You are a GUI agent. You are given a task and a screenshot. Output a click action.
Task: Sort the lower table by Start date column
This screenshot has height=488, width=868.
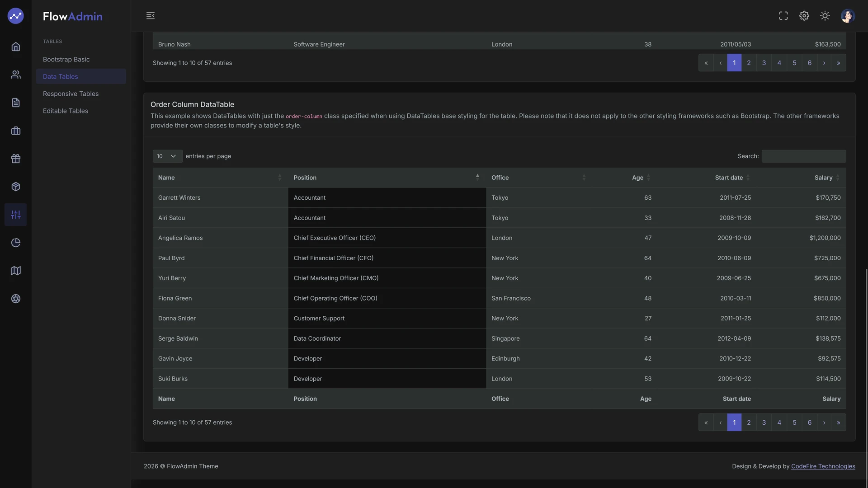tap(707, 178)
